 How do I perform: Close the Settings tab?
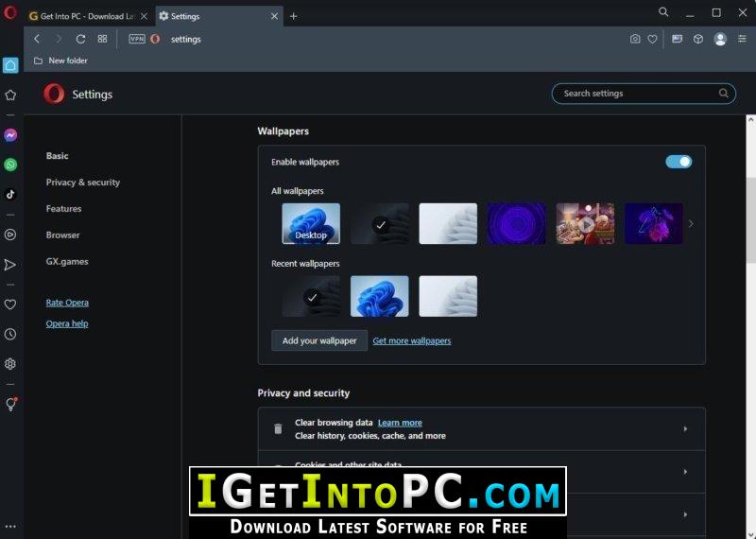coord(274,16)
